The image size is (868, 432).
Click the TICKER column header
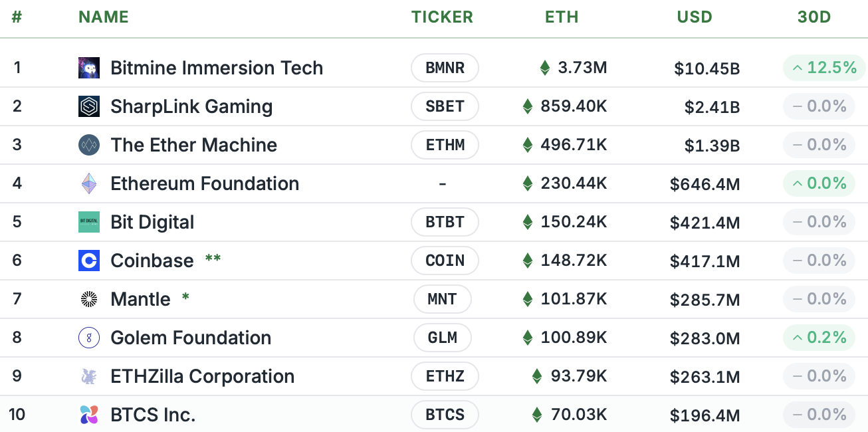click(442, 17)
